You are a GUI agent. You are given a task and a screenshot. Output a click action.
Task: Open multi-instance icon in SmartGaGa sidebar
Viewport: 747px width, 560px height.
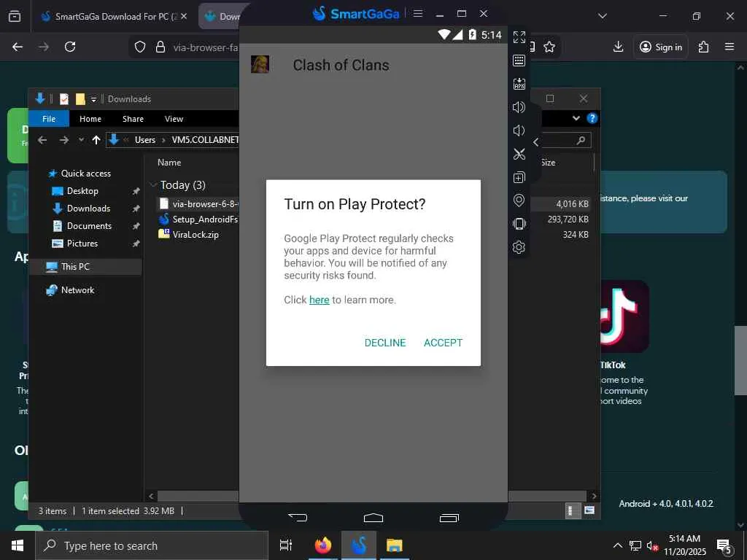519,177
